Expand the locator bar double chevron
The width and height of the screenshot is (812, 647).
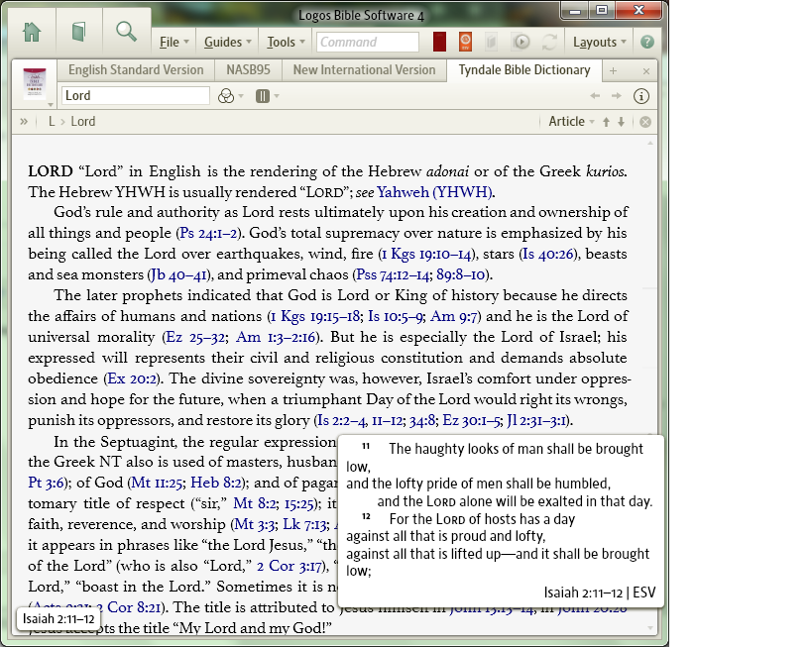pos(24,122)
